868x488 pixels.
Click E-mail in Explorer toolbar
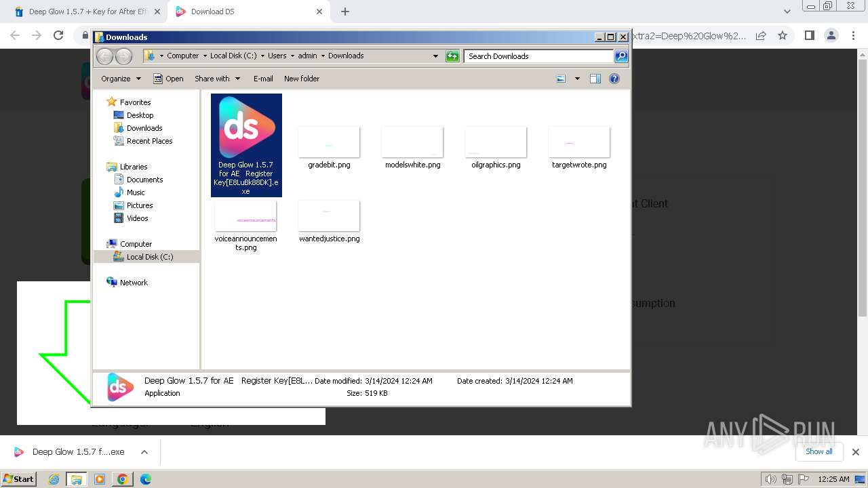263,79
